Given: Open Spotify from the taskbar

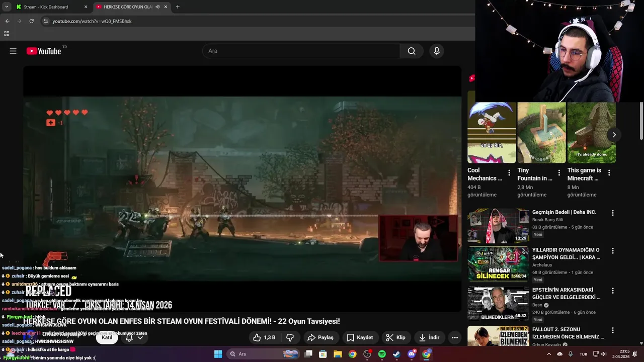Looking at the screenshot, I should [x=382, y=354].
